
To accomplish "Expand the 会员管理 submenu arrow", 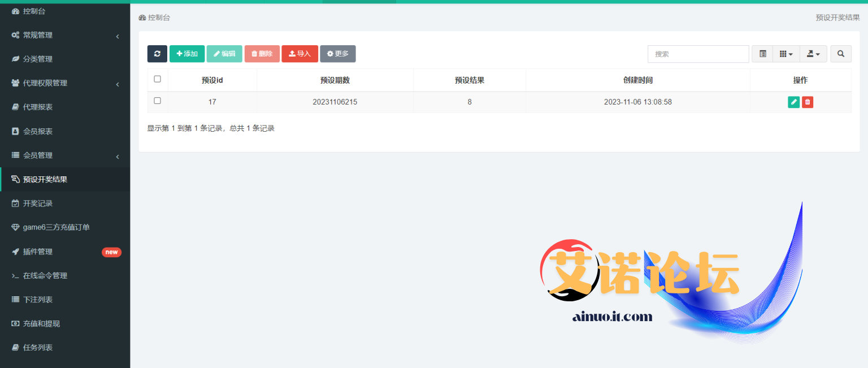I will 118,157.
